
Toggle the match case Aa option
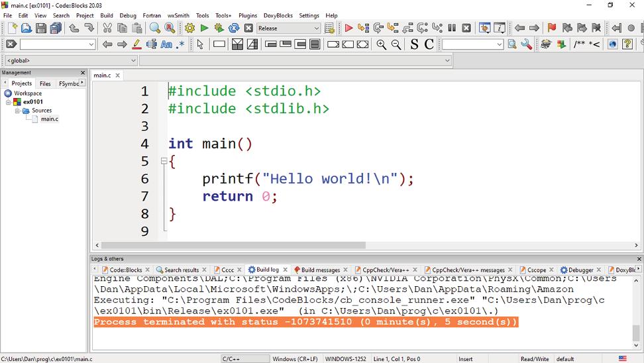166,44
